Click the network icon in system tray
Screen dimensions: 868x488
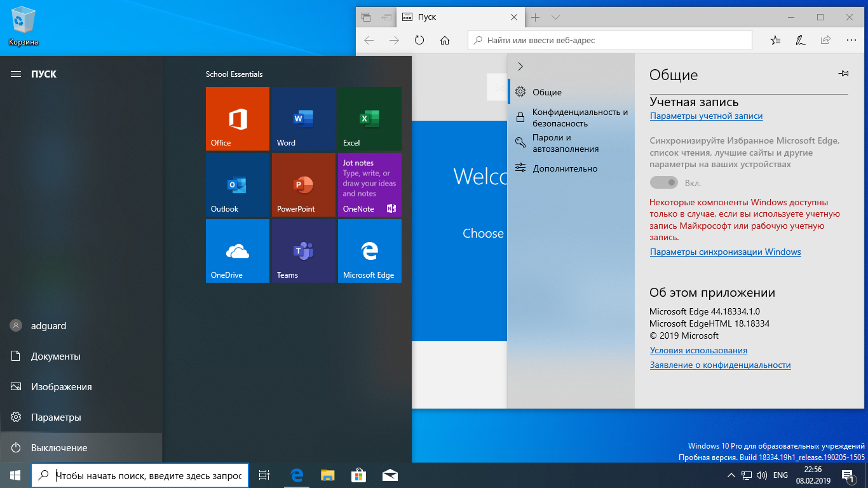(747, 475)
